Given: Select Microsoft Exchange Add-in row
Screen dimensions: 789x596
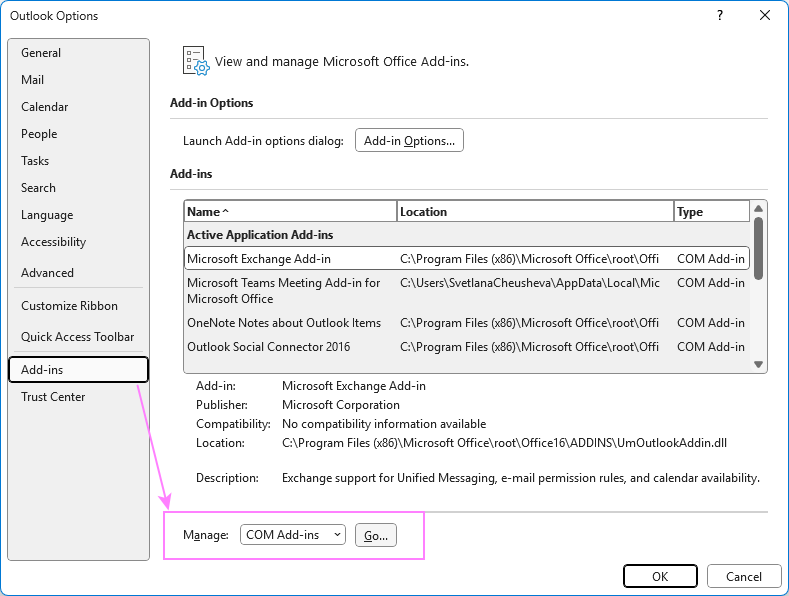Looking at the screenshot, I should coord(467,259).
